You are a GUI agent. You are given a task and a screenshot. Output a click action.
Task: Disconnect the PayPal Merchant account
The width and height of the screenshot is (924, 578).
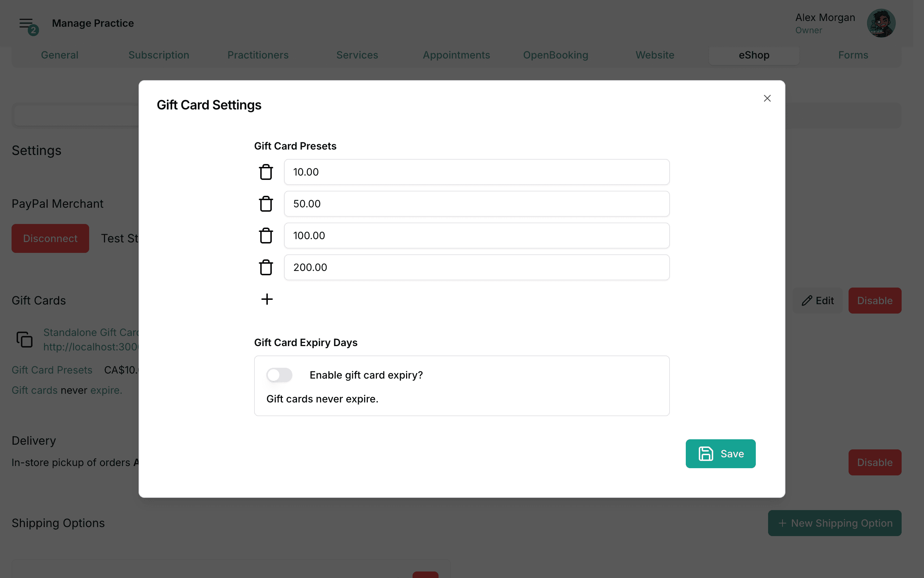(51, 238)
